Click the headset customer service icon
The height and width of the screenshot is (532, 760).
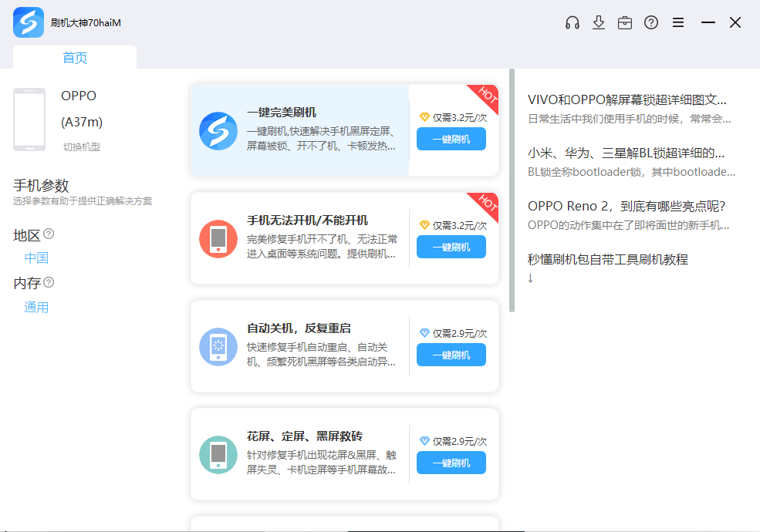[572, 22]
